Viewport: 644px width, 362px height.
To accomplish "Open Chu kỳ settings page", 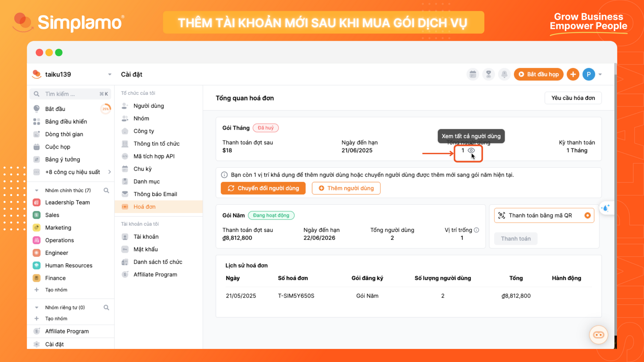I will tap(143, 169).
